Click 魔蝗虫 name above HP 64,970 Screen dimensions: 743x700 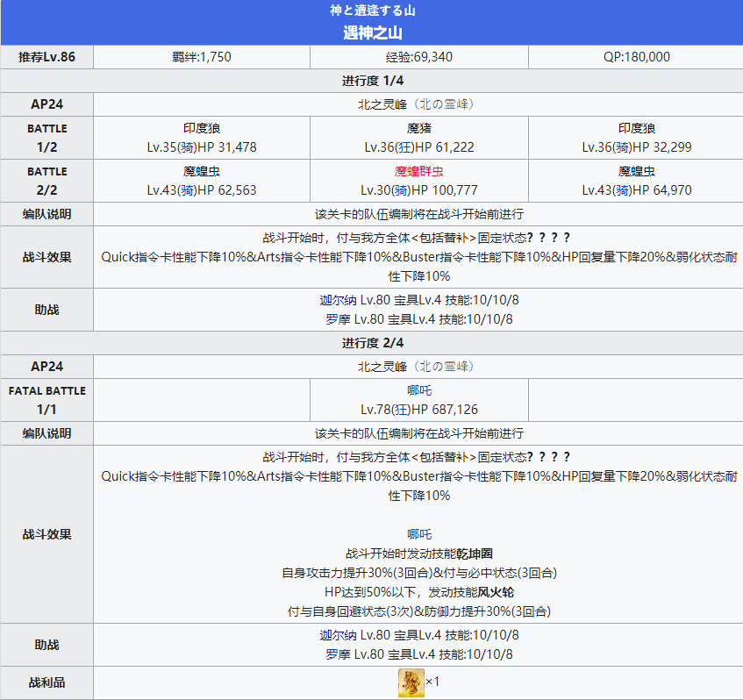point(636,171)
